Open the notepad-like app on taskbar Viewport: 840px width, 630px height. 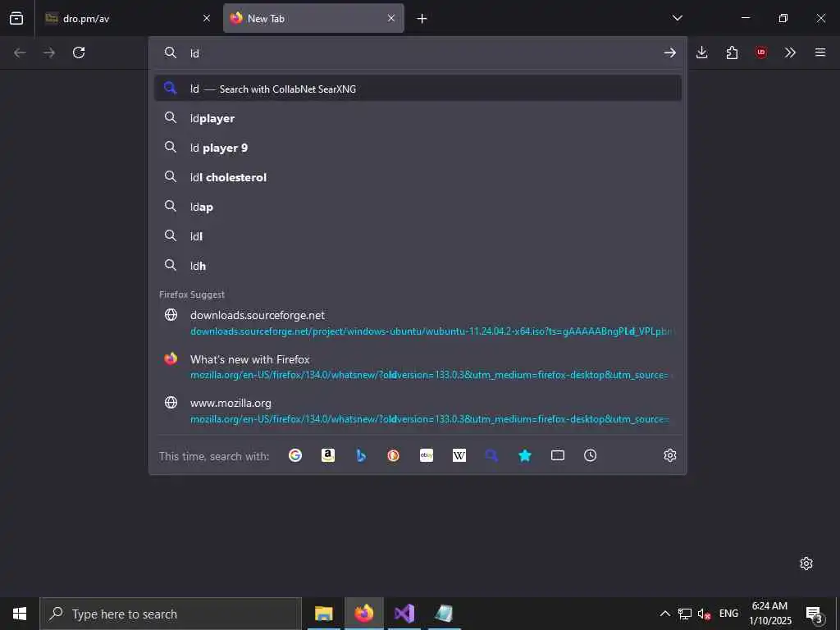[x=444, y=614]
